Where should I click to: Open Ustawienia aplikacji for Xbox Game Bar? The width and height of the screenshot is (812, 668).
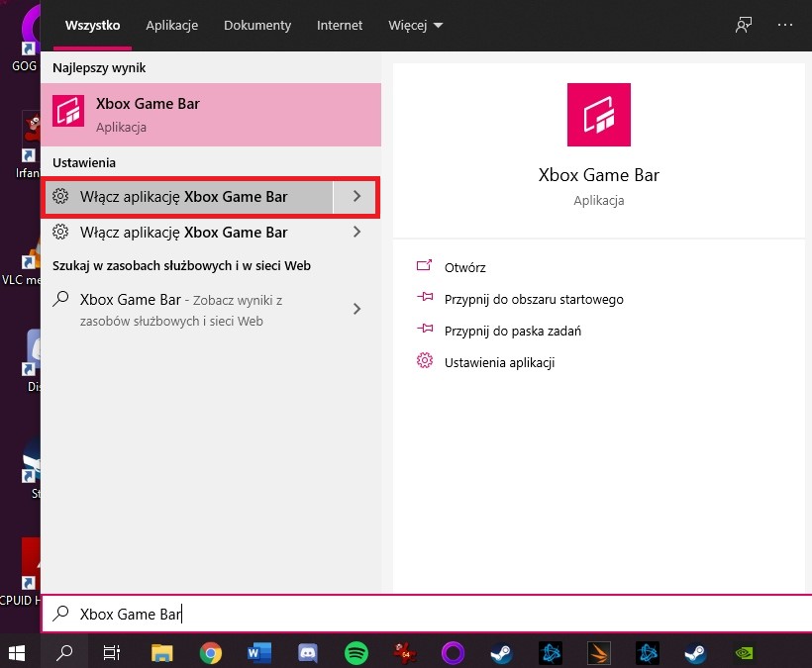pos(500,362)
